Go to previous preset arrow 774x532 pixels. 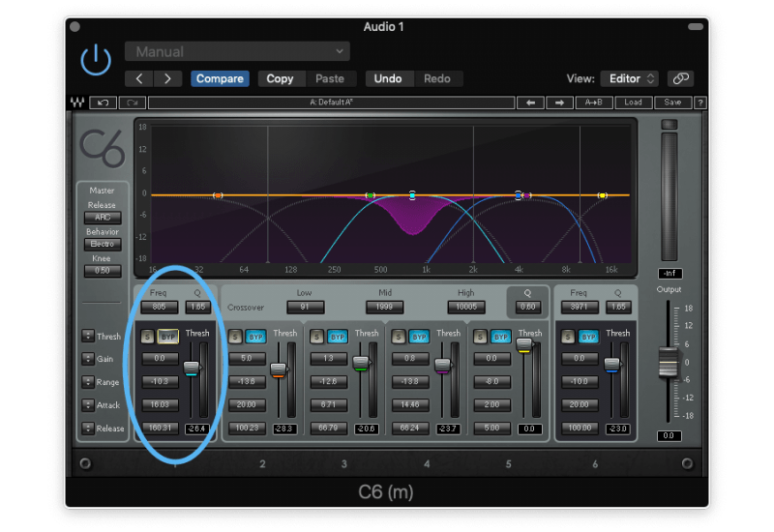tap(139, 79)
